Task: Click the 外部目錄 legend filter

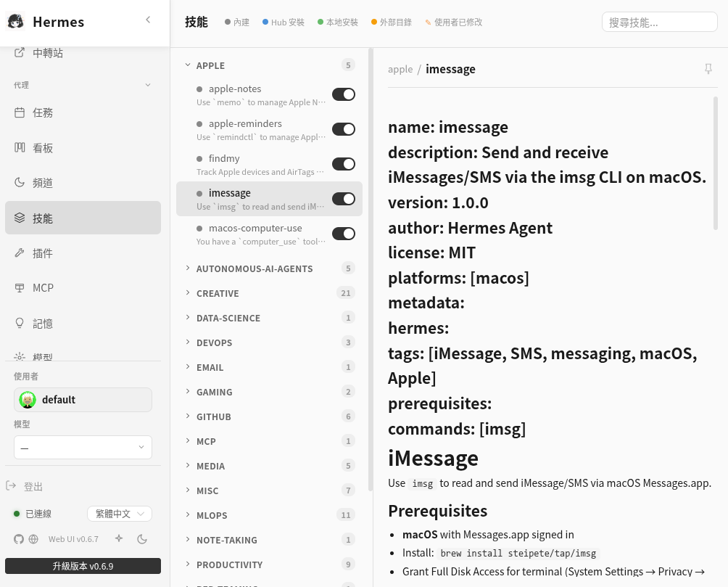Action: (x=392, y=22)
